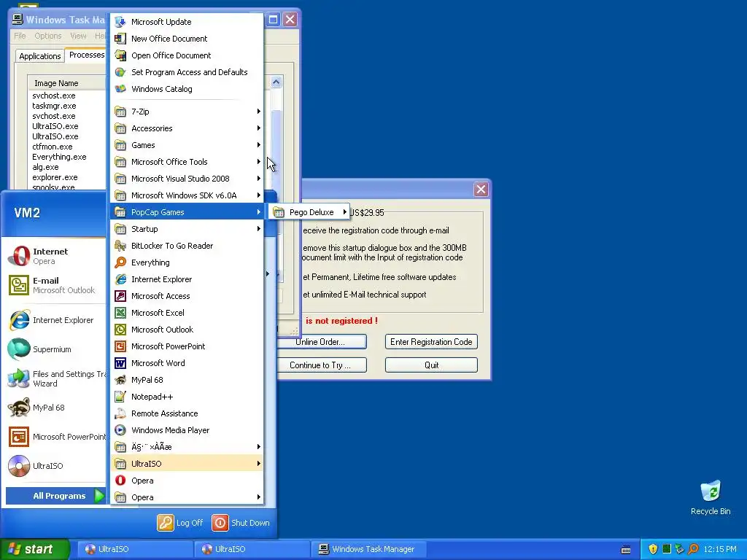The image size is (747, 560).
Task: Click Image Name column header
Action: pyautogui.click(x=66, y=83)
